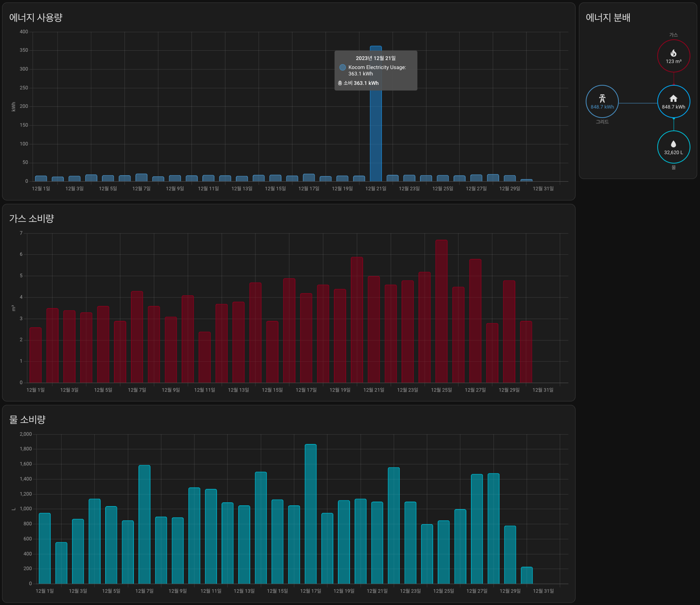Click the December 1 electricity bar
The image size is (700, 605).
click(41, 178)
